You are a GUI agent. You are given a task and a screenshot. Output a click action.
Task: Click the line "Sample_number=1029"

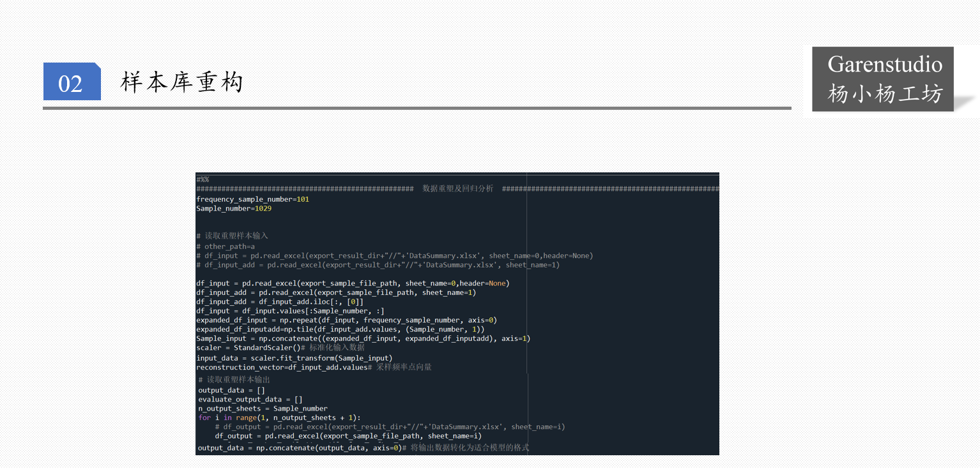click(234, 209)
